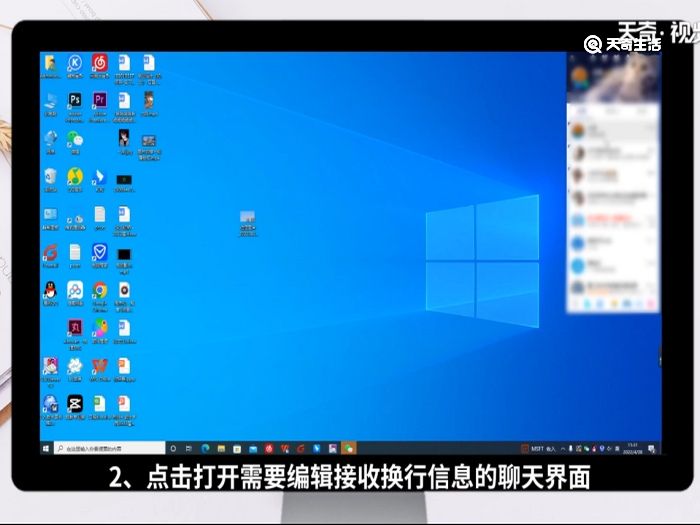Screen dimensions: 700x525
Task: Open the CapCut (Jianying) desktop shortcut
Action: tap(75, 404)
